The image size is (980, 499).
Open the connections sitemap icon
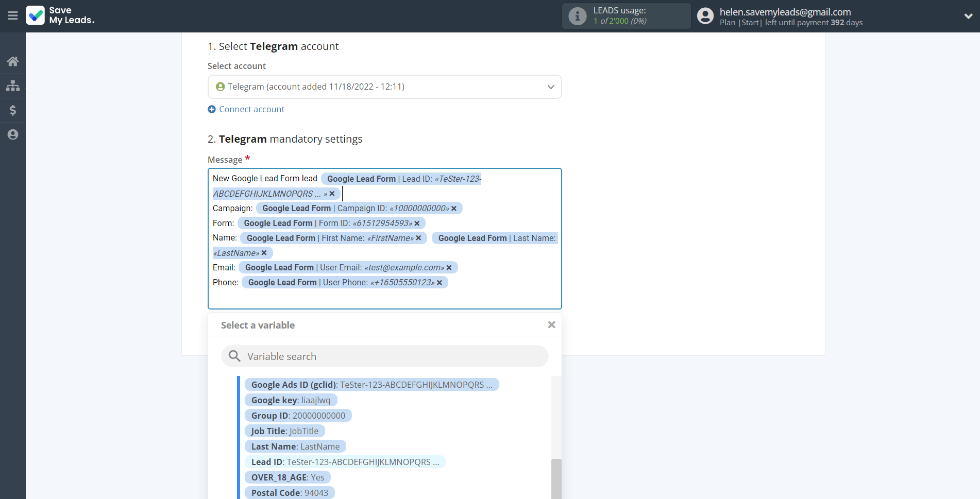13,85
